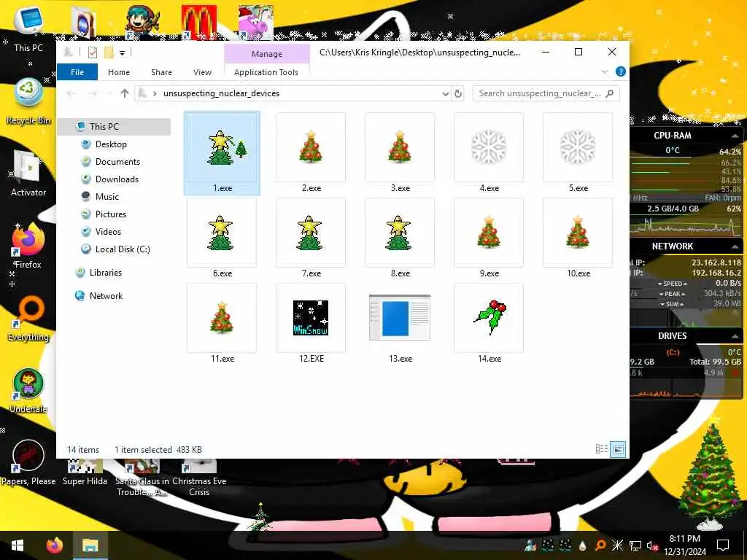Select This PC desktop icon
This screenshot has width=747, height=560.
tap(28, 29)
